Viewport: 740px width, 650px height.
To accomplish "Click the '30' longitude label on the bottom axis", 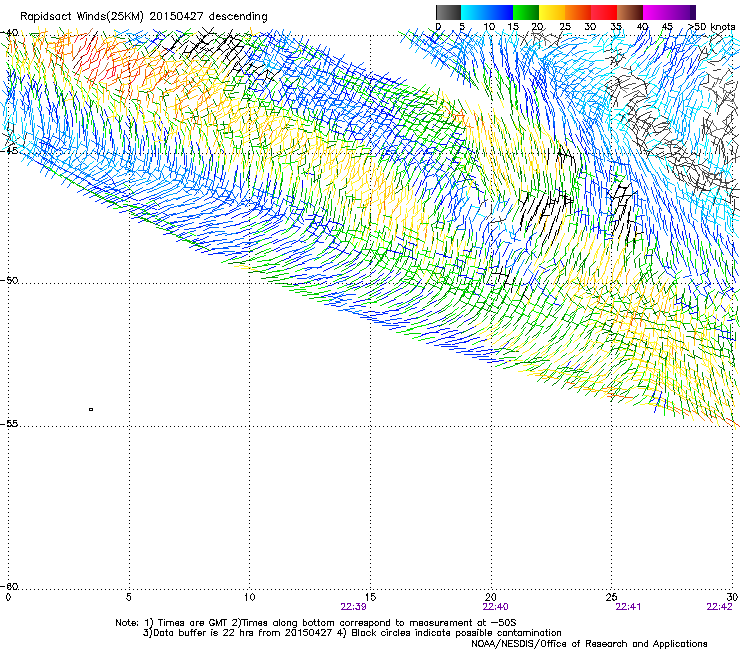I will click(732, 597).
